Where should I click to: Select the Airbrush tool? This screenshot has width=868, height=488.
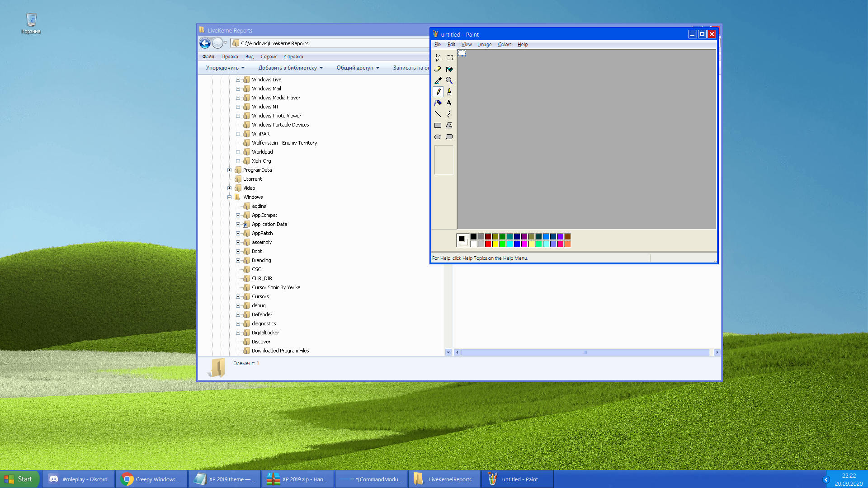pos(438,103)
